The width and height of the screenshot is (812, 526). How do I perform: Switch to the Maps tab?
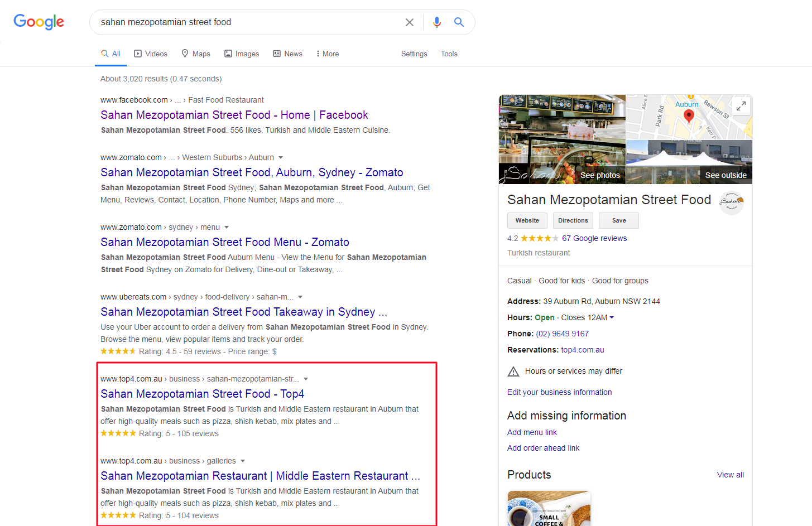pos(196,54)
